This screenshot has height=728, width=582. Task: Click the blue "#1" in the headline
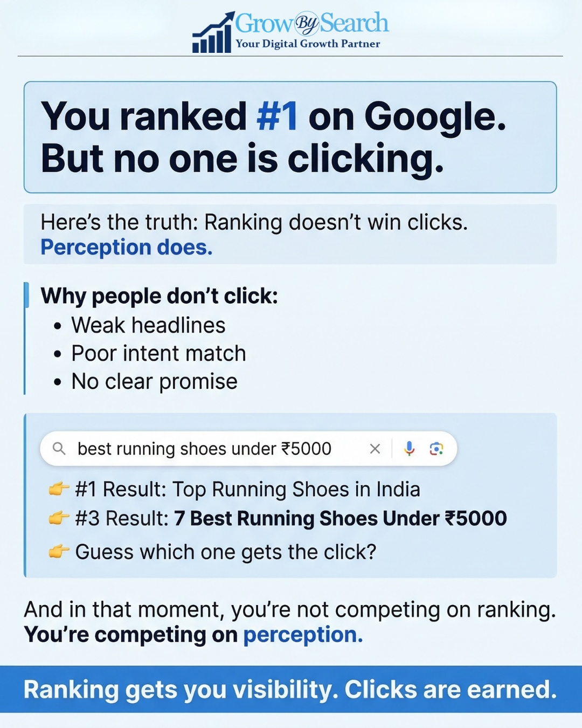[x=277, y=116]
